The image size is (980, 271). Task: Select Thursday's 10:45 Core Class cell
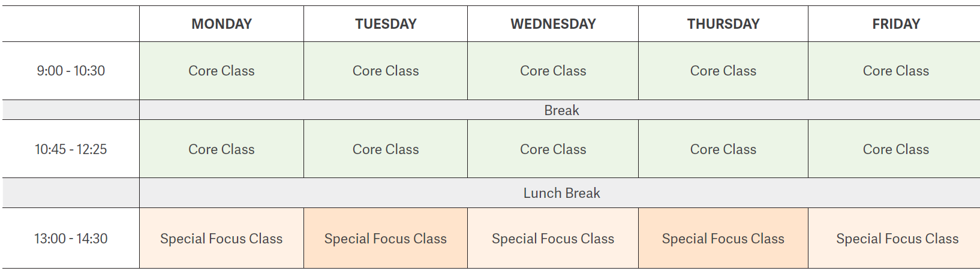pyautogui.click(x=723, y=149)
